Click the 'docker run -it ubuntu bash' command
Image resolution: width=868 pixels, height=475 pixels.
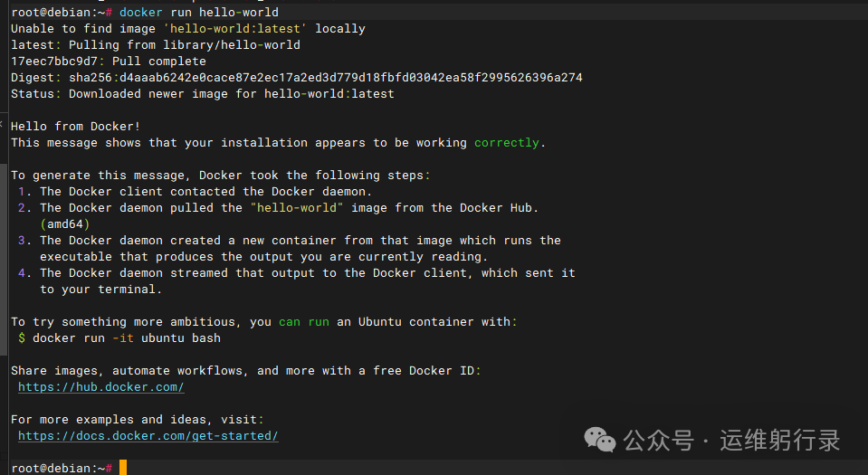pyautogui.click(x=126, y=338)
